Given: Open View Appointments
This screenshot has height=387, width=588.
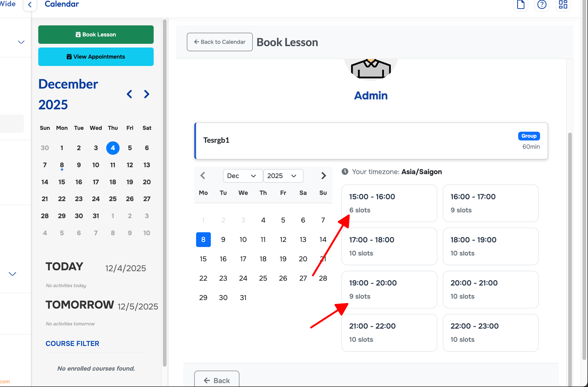Looking at the screenshot, I should click(96, 57).
